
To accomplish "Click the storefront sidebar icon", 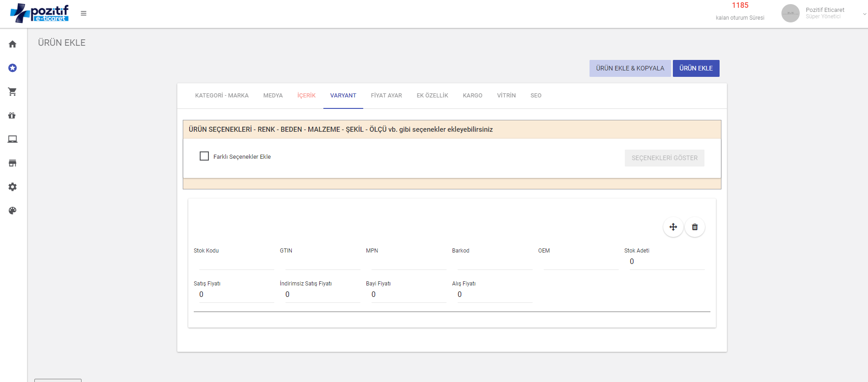I will coord(12,163).
